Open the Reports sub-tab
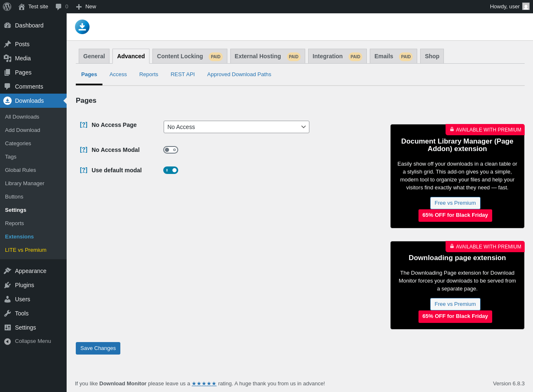The height and width of the screenshot is (392, 533). click(149, 74)
